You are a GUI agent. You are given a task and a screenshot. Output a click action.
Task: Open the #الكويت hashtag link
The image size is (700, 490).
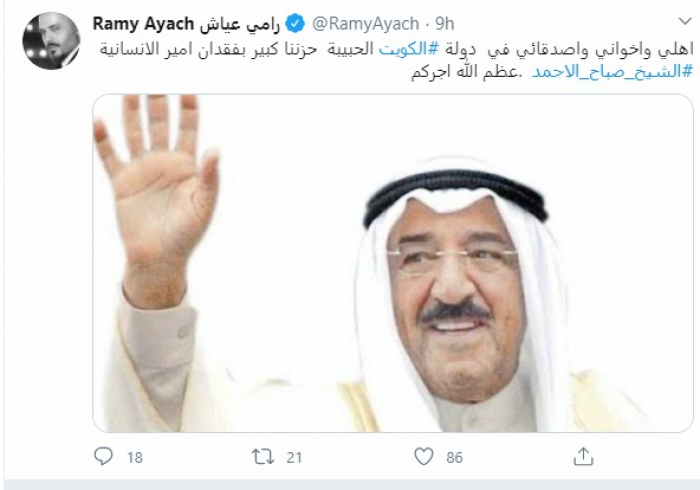pos(409,49)
